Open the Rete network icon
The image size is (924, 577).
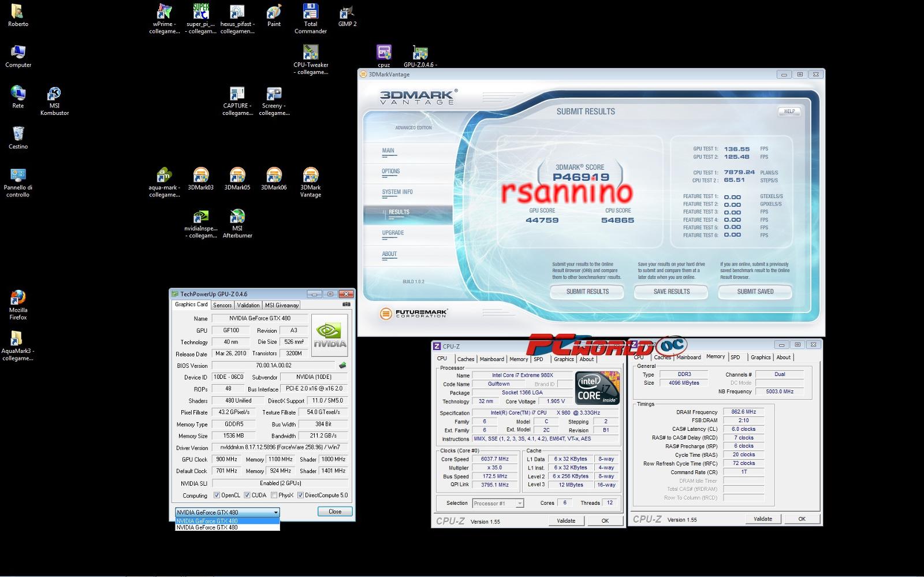point(18,97)
